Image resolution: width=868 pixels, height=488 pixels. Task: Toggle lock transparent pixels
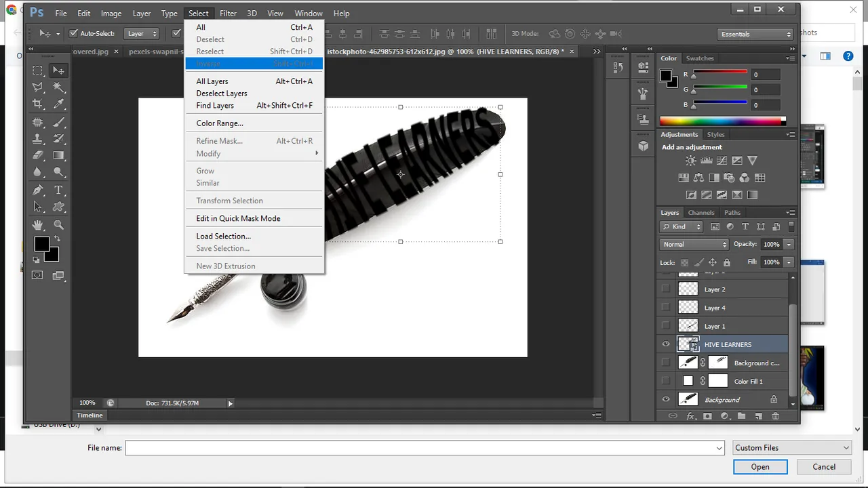pyautogui.click(x=685, y=262)
